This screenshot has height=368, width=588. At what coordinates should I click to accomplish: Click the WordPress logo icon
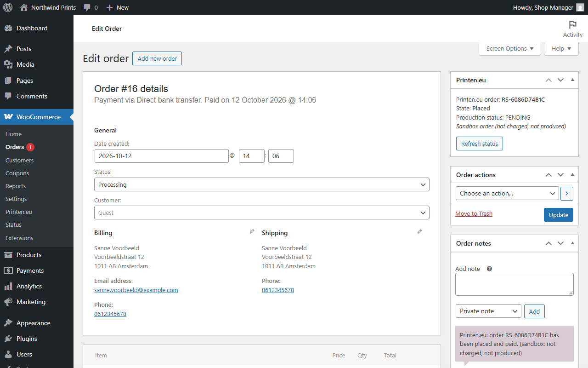(8, 7)
